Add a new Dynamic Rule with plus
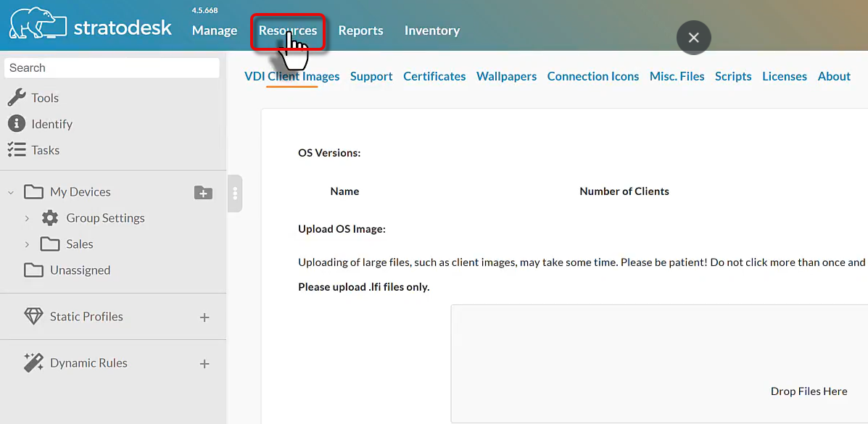The image size is (868, 424). 204,364
